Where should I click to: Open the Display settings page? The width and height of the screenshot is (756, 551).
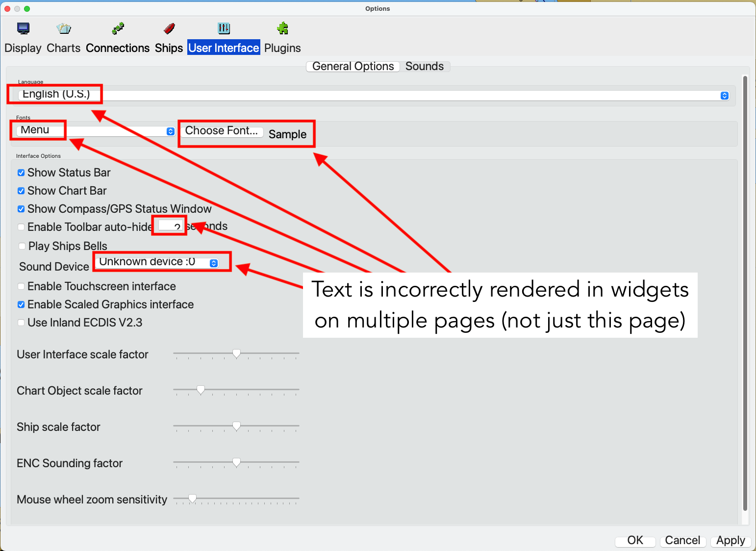[x=23, y=37]
